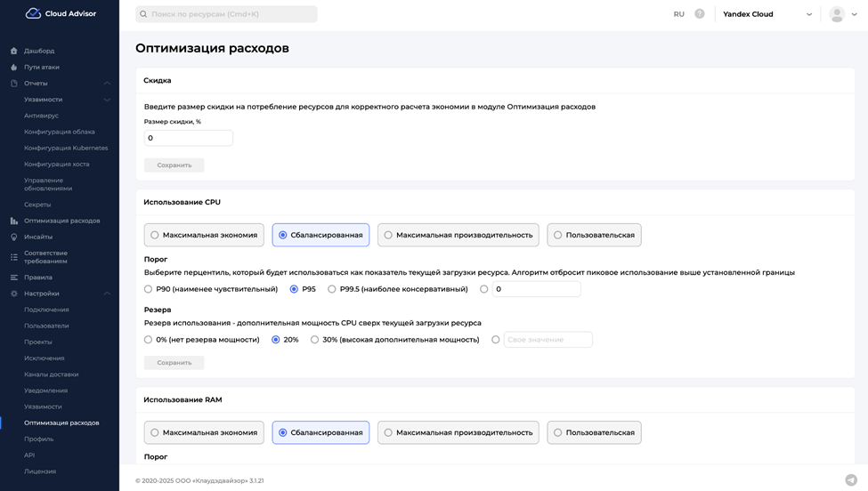Select the P90 percentile radio for CPU

(x=149, y=289)
